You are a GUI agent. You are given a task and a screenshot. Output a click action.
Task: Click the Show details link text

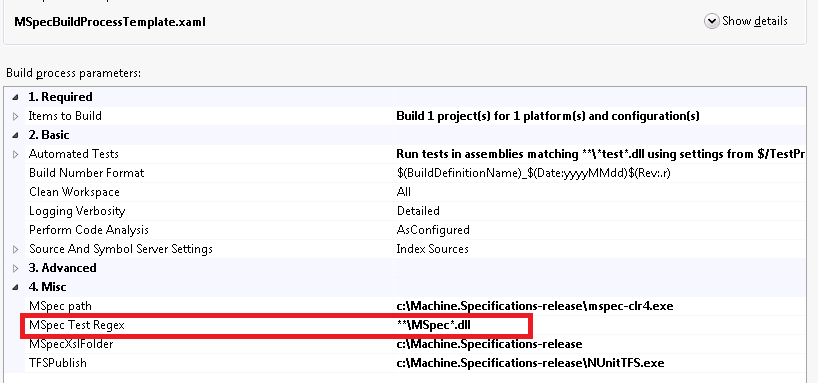pos(755,21)
